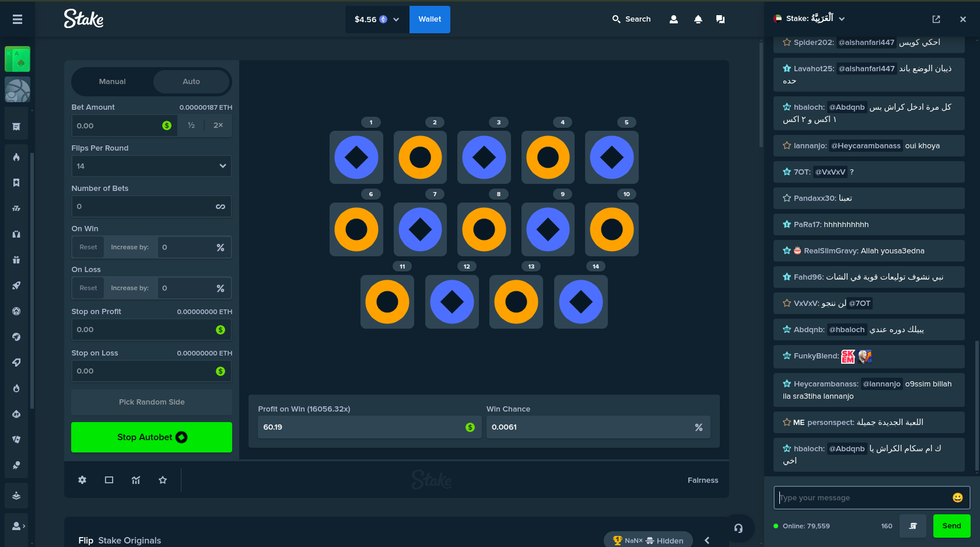Screen dimensions: 980x547
Task: Toggle coin 1 blue diamond side
Action: tap(356, 158)
